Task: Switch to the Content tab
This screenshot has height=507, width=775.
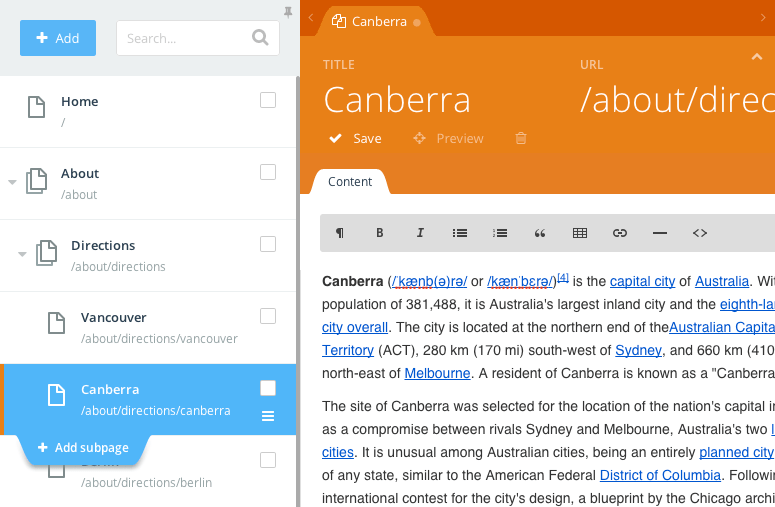Action: pos(350,182)
